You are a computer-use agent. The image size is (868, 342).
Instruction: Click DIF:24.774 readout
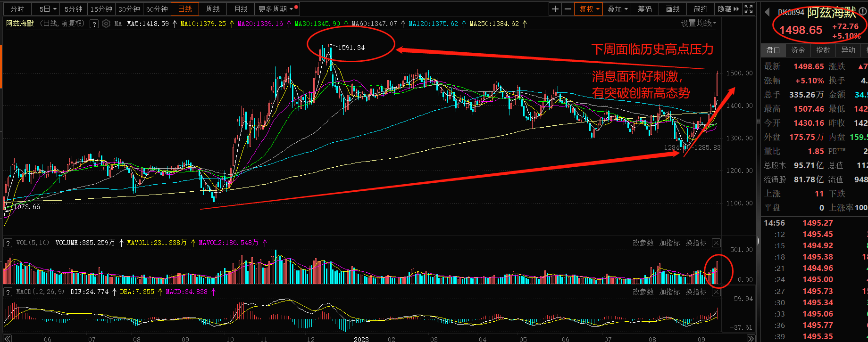pyautogui.click(x=89, y=292)
